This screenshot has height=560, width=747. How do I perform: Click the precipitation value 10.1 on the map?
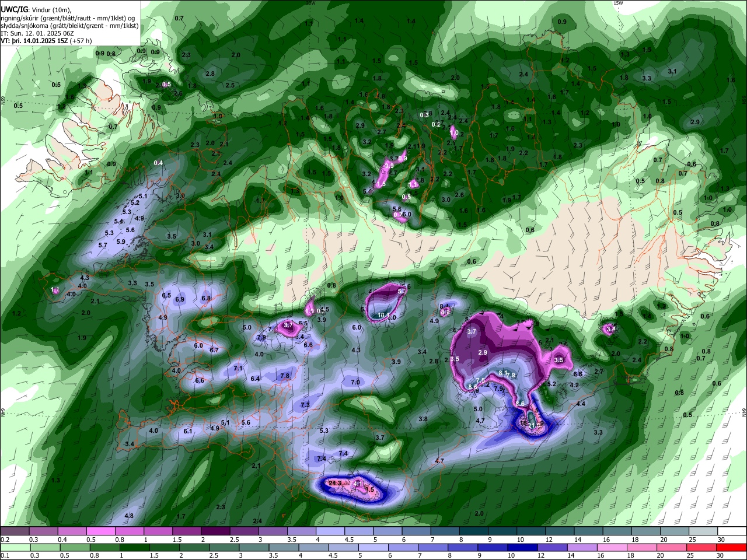[383, 316]
